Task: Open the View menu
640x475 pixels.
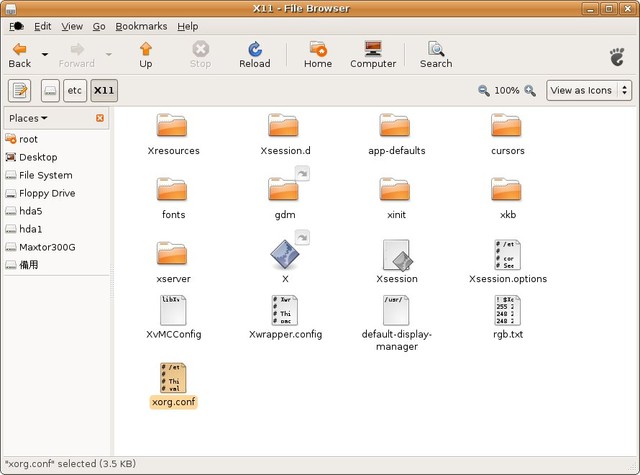Action: (72, 26)
